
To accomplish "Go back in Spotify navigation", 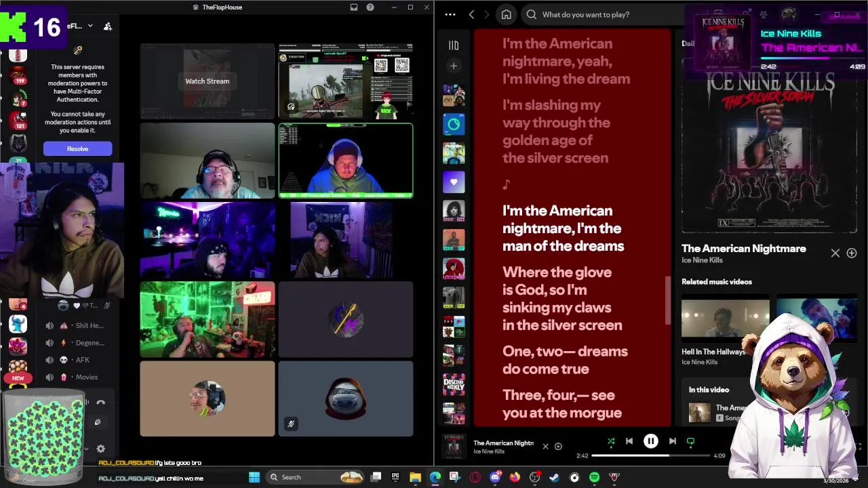I will [471, 14].
